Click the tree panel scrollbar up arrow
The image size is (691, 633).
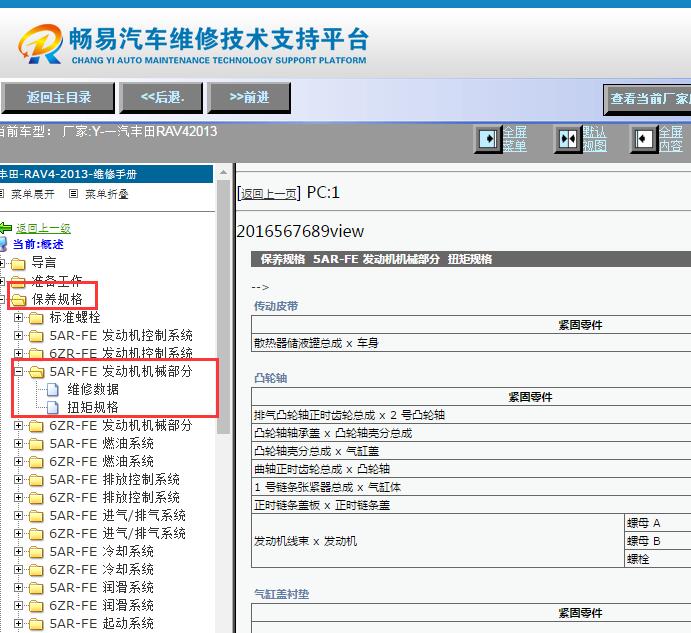pyautogui.click(x=223, y=172)
